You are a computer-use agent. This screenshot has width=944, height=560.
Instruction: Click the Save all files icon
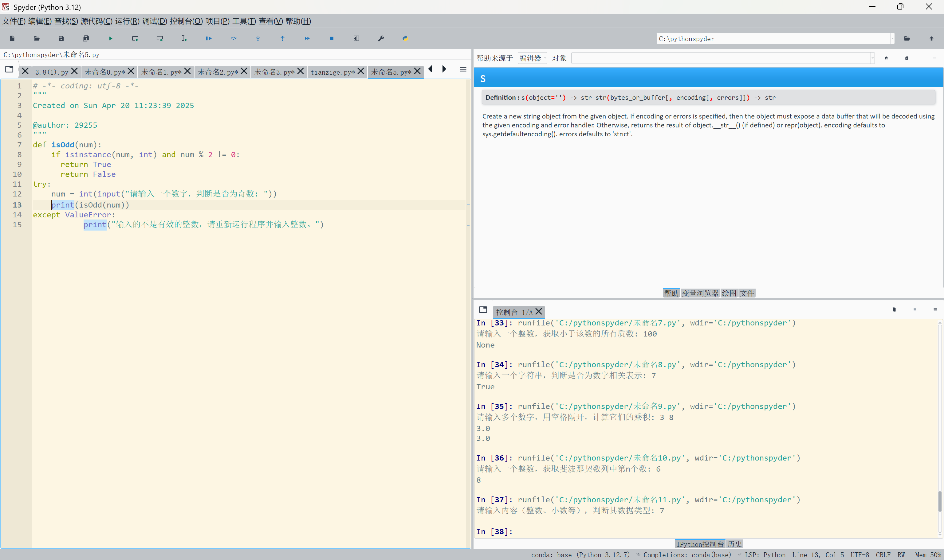coord(86,38)
